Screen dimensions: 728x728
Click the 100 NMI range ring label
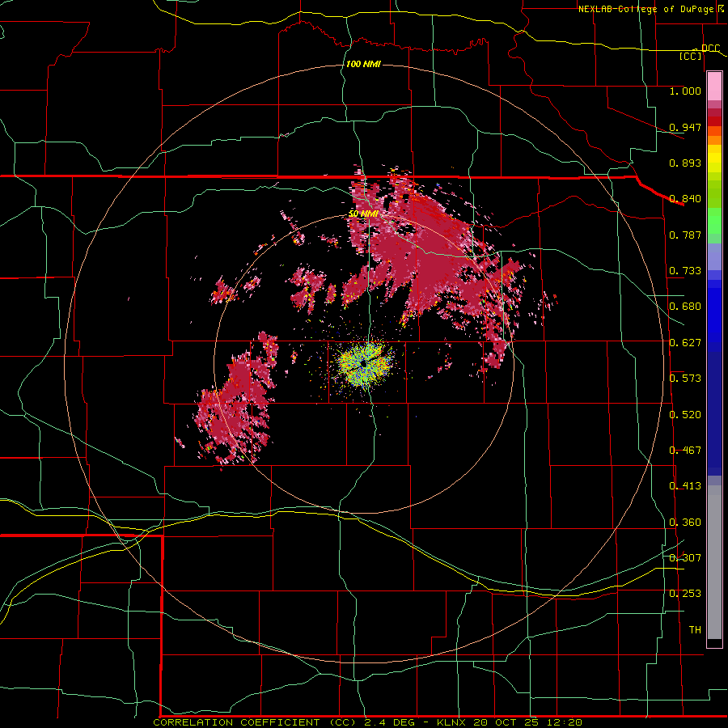(x=363, y=64)
